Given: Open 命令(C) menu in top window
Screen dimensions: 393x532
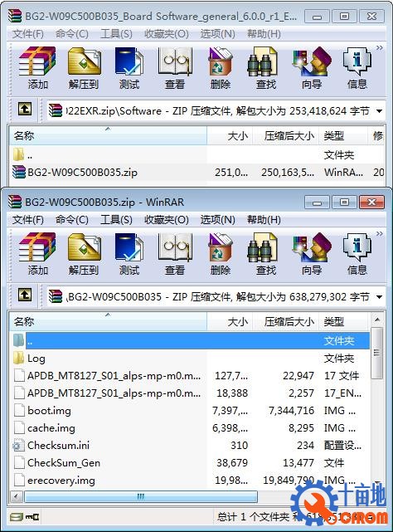Looking at the screenshot, I should (x=72, y=34).
